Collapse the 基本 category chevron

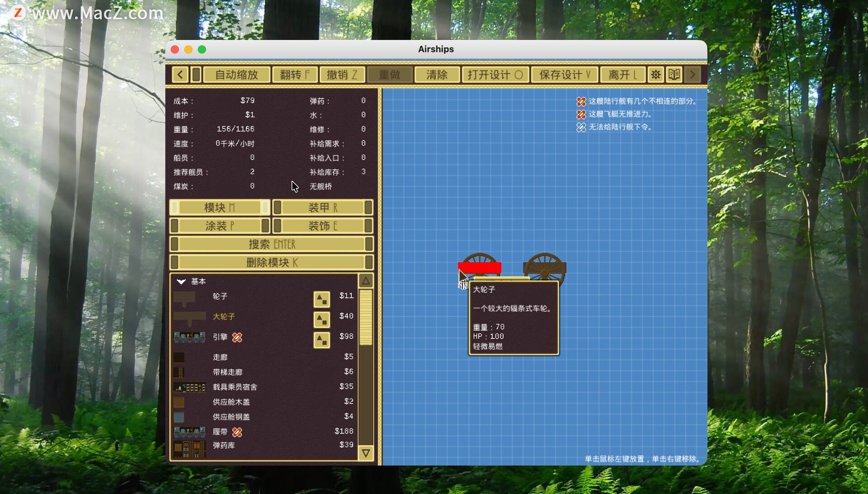point(181,282)
